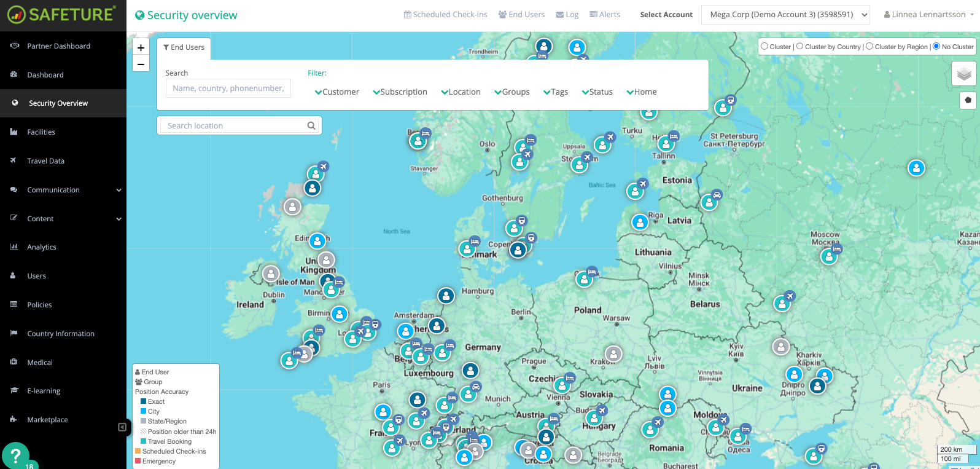The image size is (980, 469).
Task: Expand the Subscription filter
Action: pyautogui.click(x=400, y=92)
